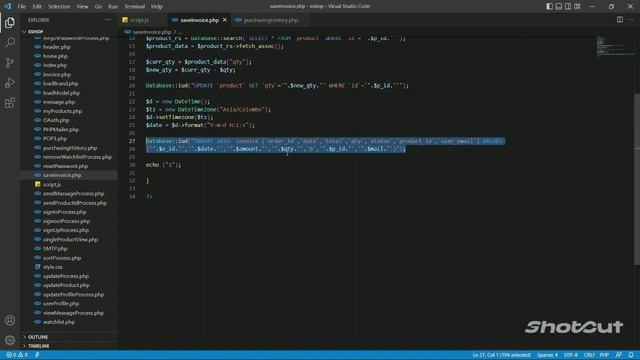The height and width of the screenshot is (360, 640).
Task: Open the Customize Layout icon
Action: click(x=577, y=6)
